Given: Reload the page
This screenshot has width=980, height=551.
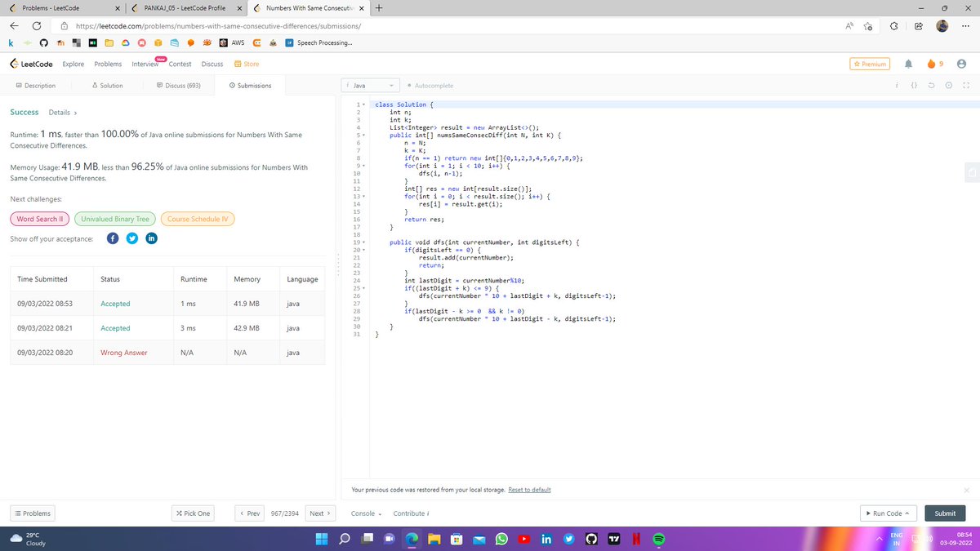Looking at the screenshot, I should pos(36,26).
